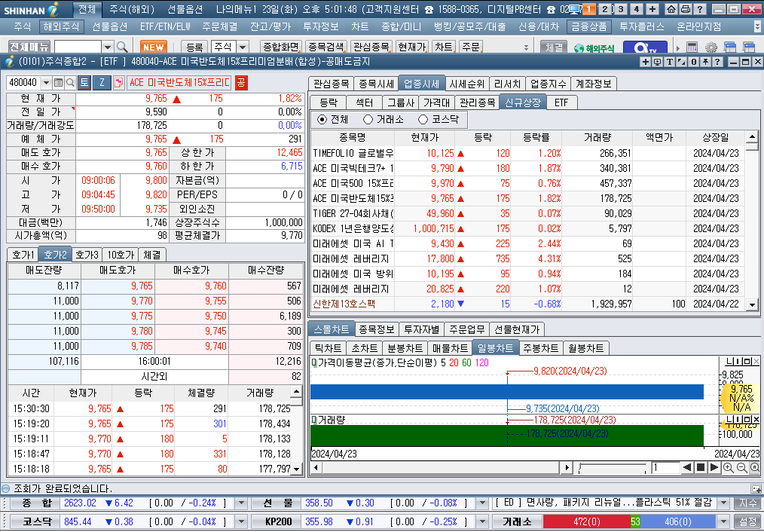Click the red 472(0) advancing-stocks bar
Screen dimensions: 764x532
pos(587,521)
